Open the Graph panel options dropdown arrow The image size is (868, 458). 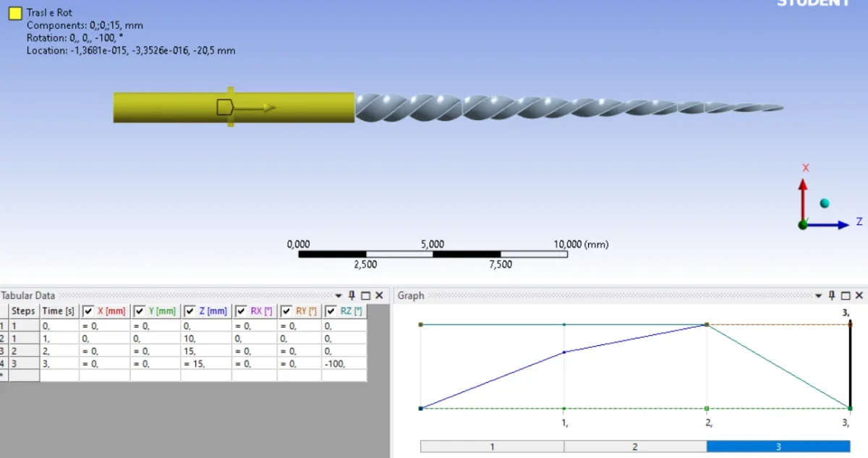pos(818,296)
